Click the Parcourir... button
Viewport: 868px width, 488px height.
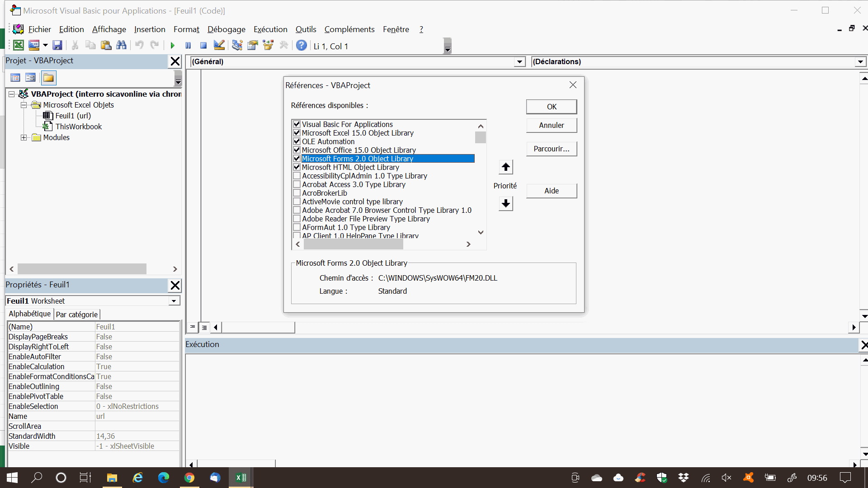(551, 149)
